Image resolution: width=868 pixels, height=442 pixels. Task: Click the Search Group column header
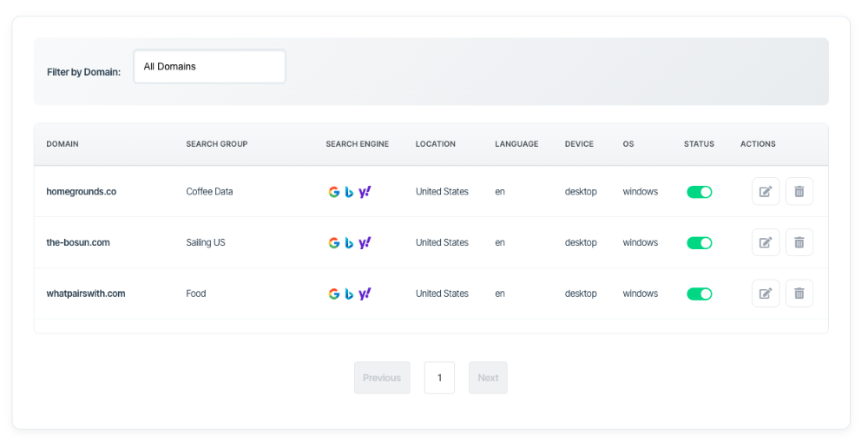216,144
